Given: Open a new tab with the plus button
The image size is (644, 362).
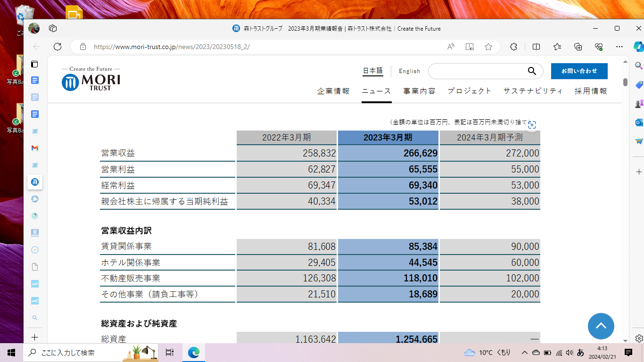Looking at the screenshot, I should (34, 337).
